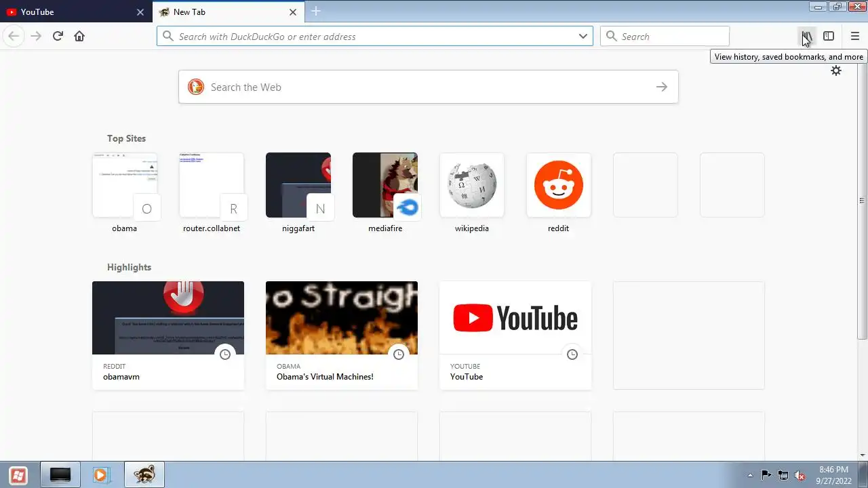Open the obamavm Reddit highlight card
Screen dimensions: 868x488
point(168,335)
